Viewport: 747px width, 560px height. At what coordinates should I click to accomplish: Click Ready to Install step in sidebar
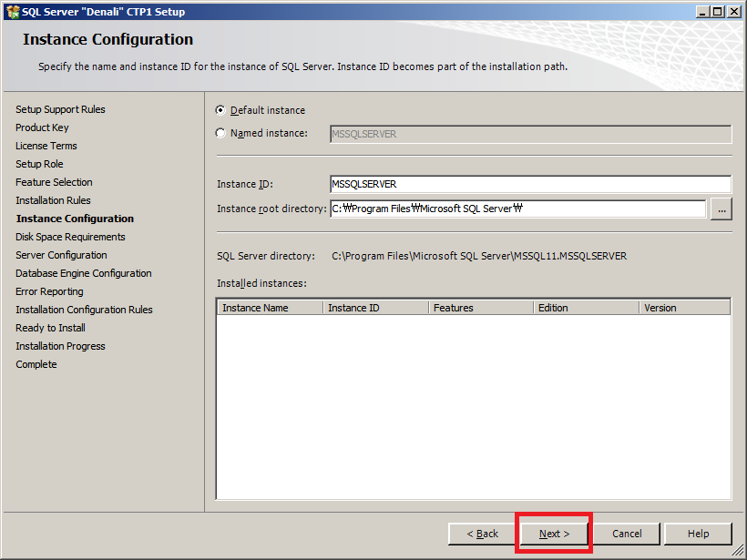(50, 328)
